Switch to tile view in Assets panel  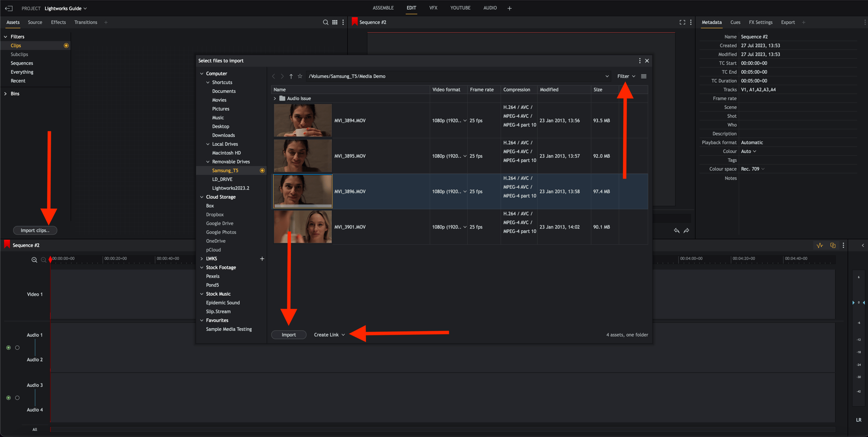pos(335,22)
